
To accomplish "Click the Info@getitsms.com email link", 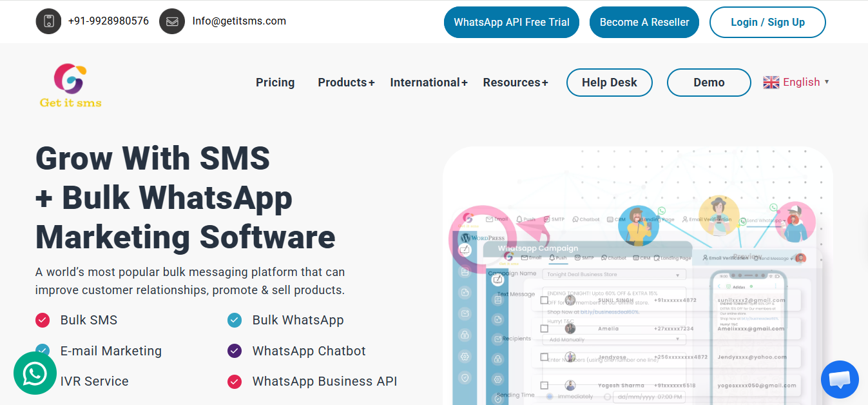I will click(239, 21).
